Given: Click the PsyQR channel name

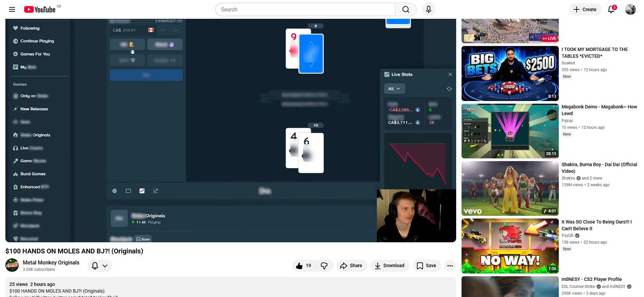Looking at the screenshot, I should tap(568, 235).
